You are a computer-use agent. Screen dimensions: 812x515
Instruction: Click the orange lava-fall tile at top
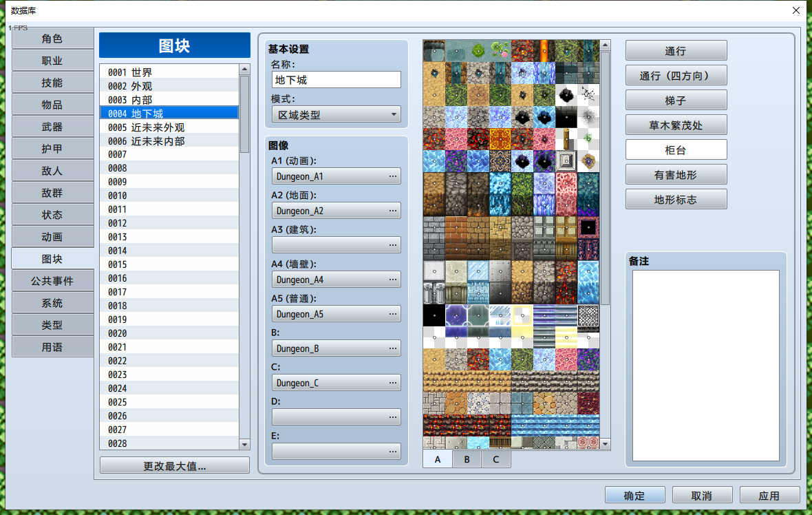pos(544,51)
